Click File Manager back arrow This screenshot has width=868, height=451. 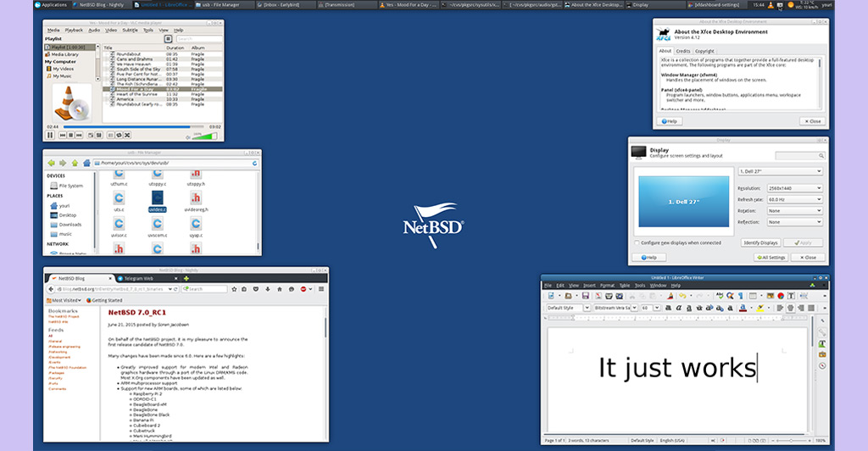(51, 163)
